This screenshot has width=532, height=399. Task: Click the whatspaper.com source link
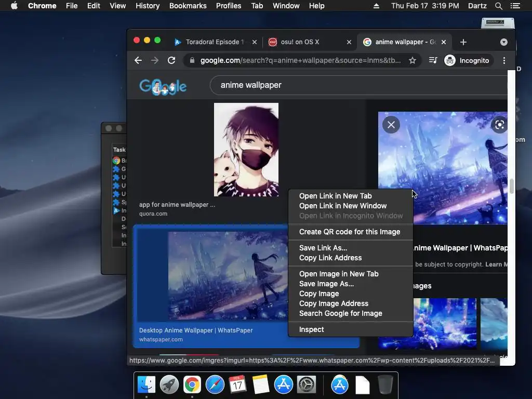[x=161, y=339]
